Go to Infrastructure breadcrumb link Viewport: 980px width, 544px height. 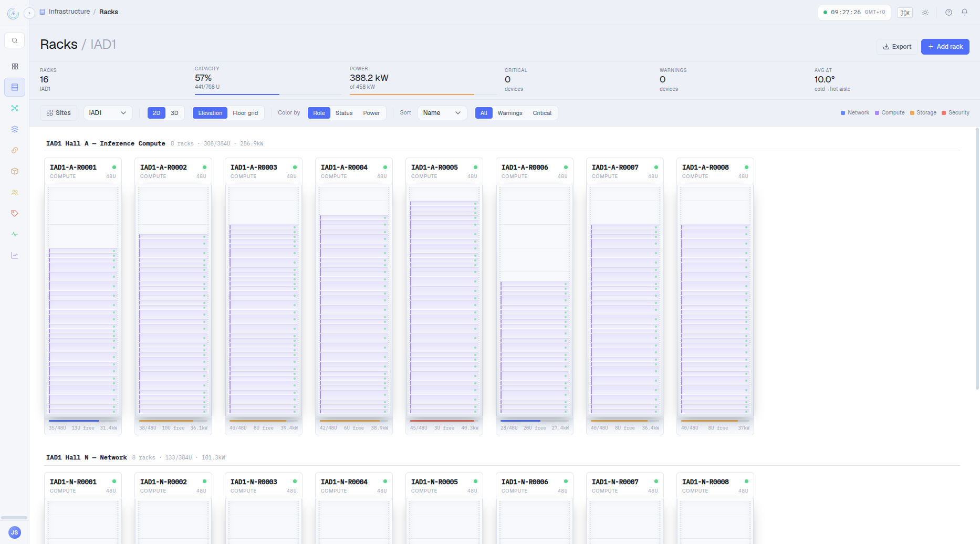[69, 12]
